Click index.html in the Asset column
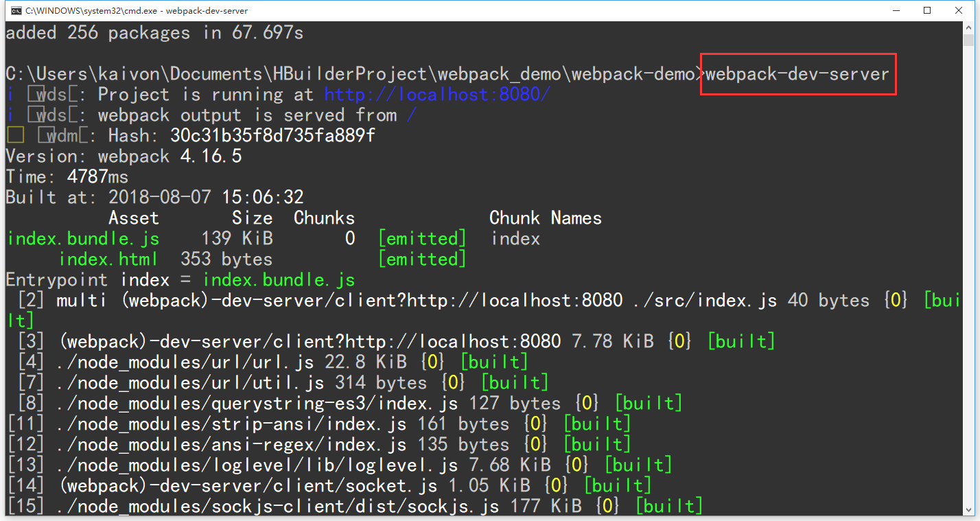Image resolution: width=980 pixels, height=521 pixels. tap(108, 259)
